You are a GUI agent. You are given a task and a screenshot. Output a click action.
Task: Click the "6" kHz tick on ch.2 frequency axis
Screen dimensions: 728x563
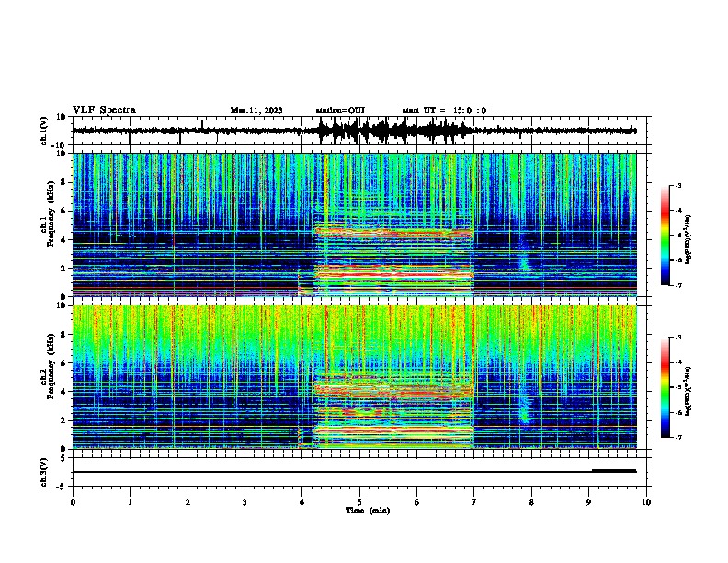64,362
